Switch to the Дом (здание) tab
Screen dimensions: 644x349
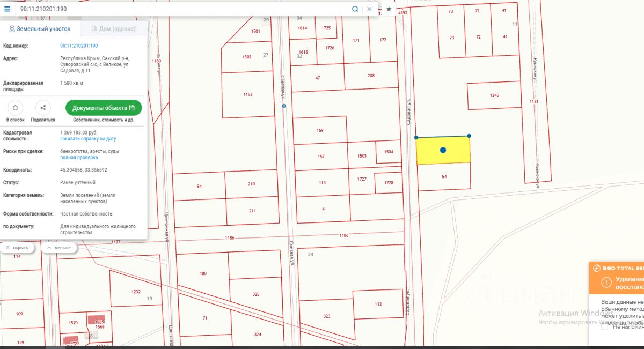pos(113,28)
